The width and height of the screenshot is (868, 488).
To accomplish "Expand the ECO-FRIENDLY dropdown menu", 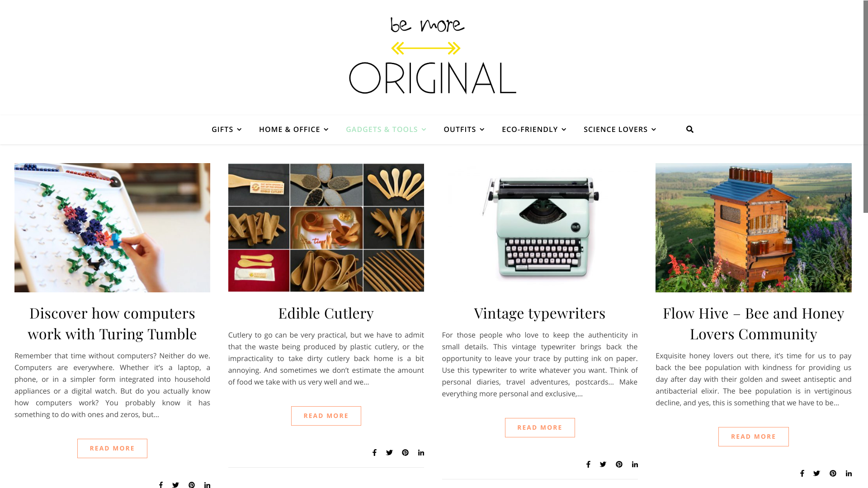I will (534, 129).
